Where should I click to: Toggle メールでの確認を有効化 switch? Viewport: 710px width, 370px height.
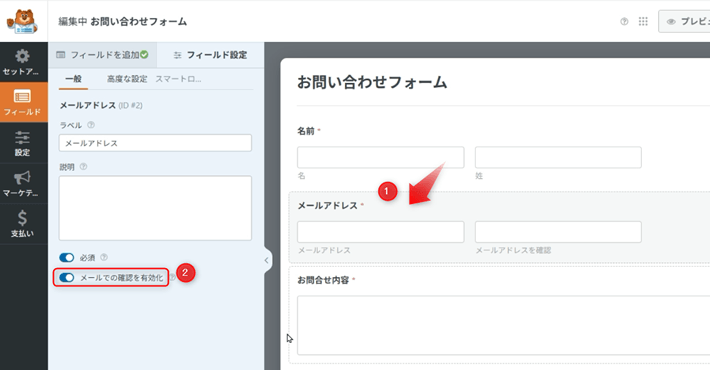tap(67, 277)
